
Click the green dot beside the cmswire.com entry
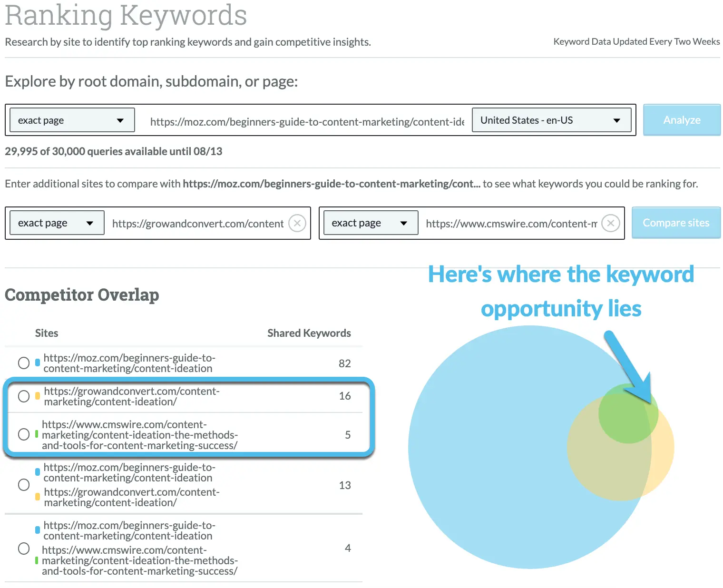(37, 434)
